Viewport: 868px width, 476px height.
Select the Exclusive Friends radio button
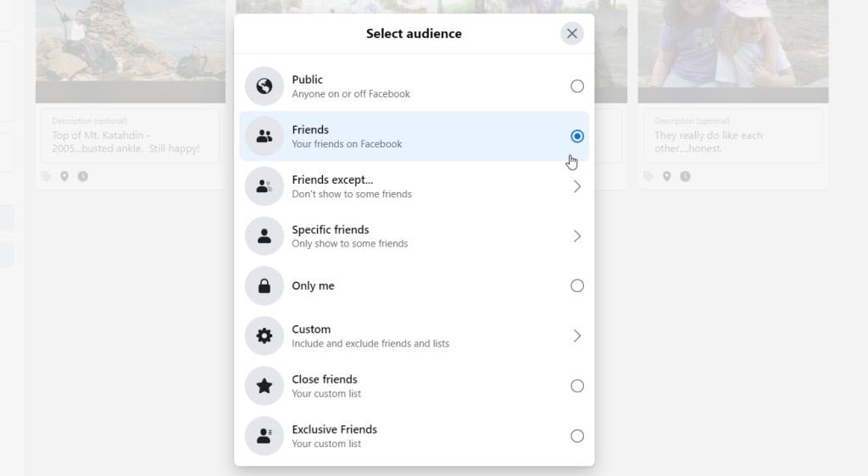click(x=576, y=435)
